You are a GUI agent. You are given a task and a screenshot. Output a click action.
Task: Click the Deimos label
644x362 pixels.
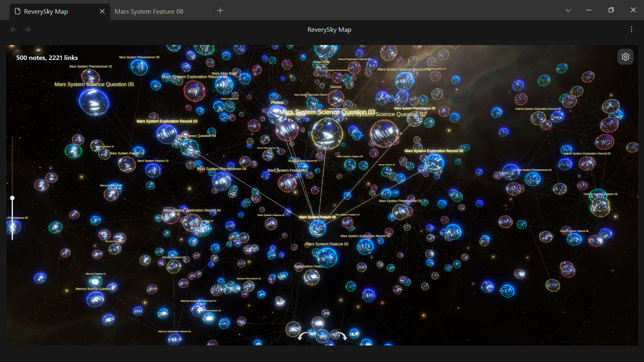click(336, 87)
